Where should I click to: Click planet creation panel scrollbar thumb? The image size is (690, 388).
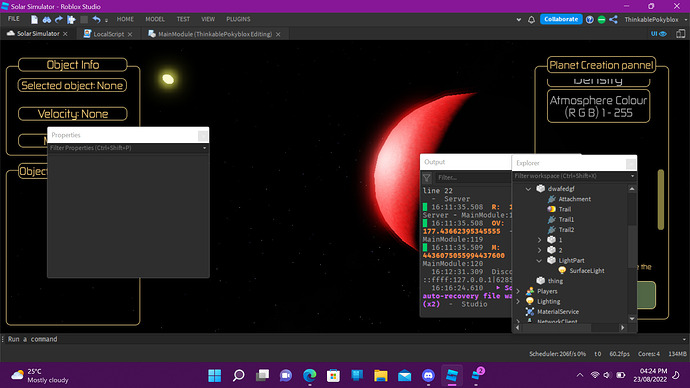[661, 200]
